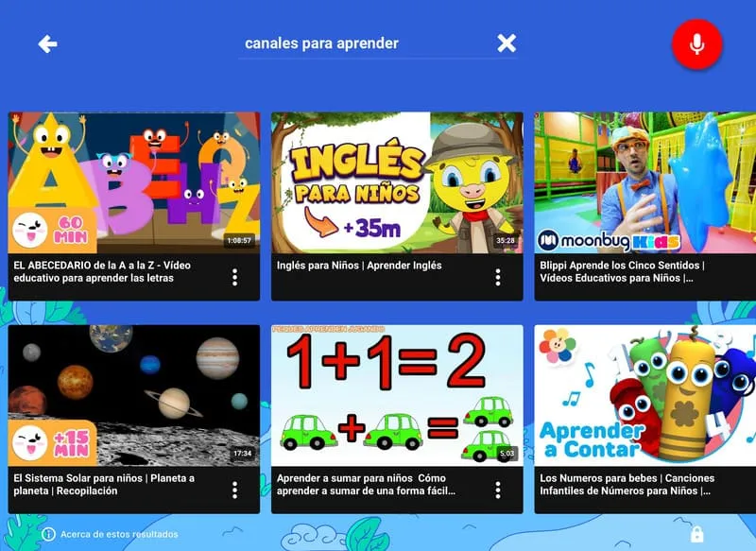Open options menu for Inglés para Niños video
756x551 pixels.
click(x=498, y=277)
